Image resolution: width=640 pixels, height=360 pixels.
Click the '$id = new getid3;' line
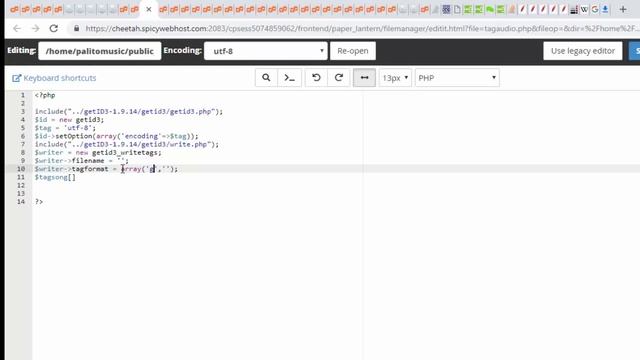coord(69,120)
